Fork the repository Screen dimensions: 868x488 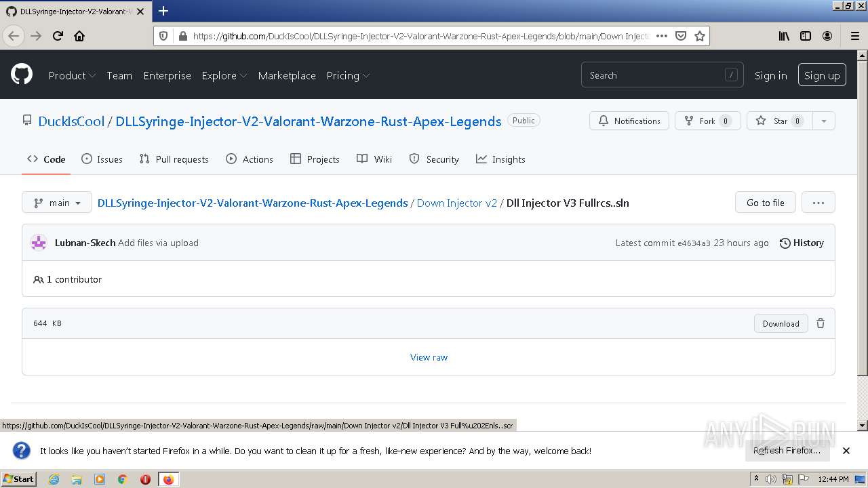pos(707,121)
